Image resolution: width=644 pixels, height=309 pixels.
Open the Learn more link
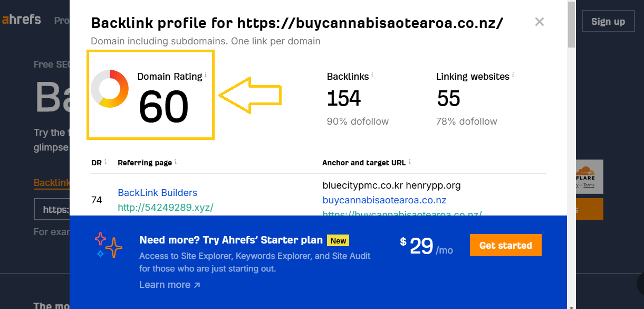[169, 285]
